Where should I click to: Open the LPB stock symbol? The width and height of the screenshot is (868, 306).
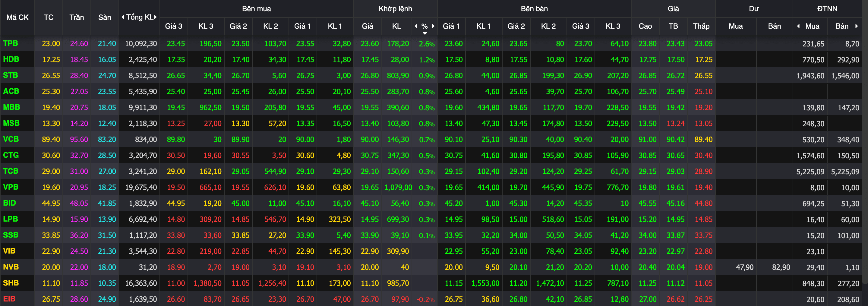pyautogui.click(x=11, y=219)
